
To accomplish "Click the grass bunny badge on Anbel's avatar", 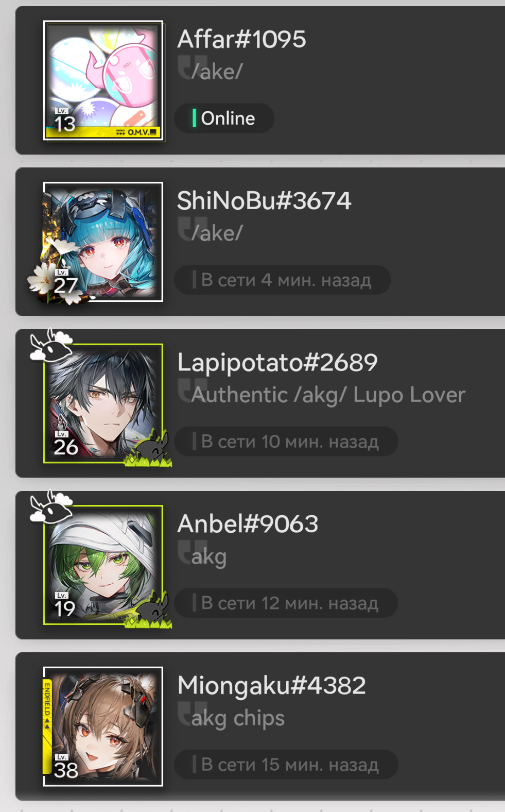I will [150, 611].
